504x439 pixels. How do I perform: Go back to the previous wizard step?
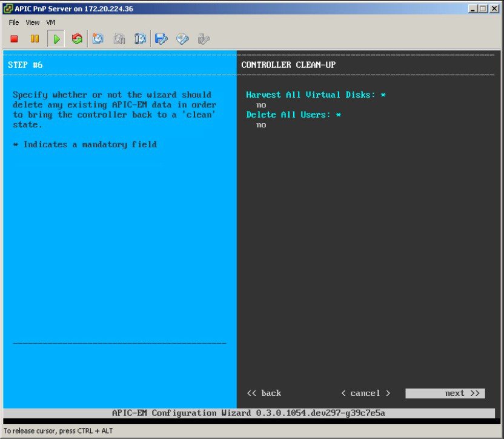264,394
